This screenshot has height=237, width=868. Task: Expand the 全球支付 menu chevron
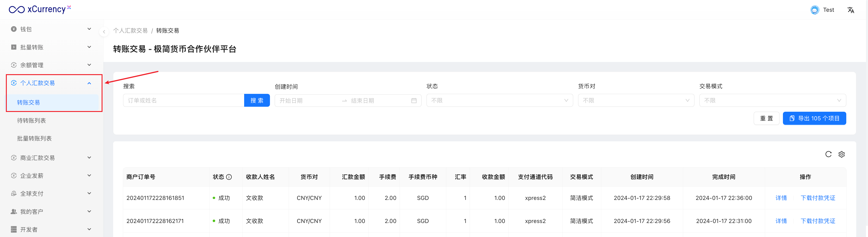point(89,193)
